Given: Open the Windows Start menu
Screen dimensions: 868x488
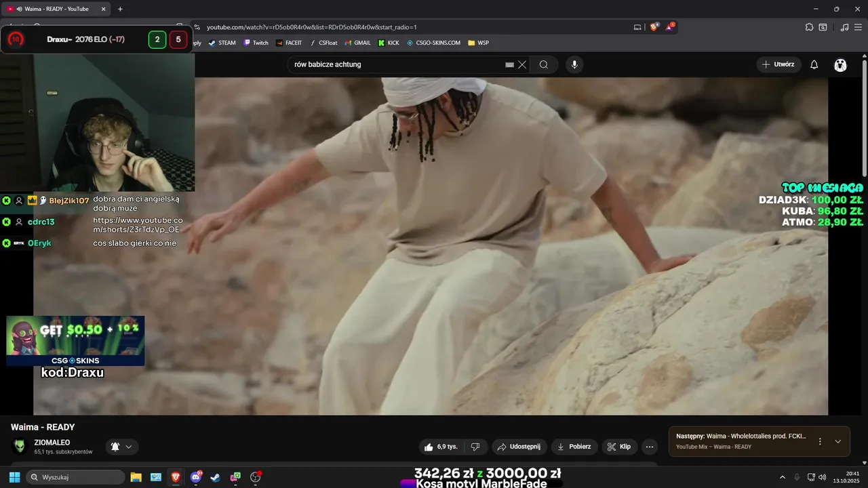Looking at the screenshot, I should [x=14, y=477].
